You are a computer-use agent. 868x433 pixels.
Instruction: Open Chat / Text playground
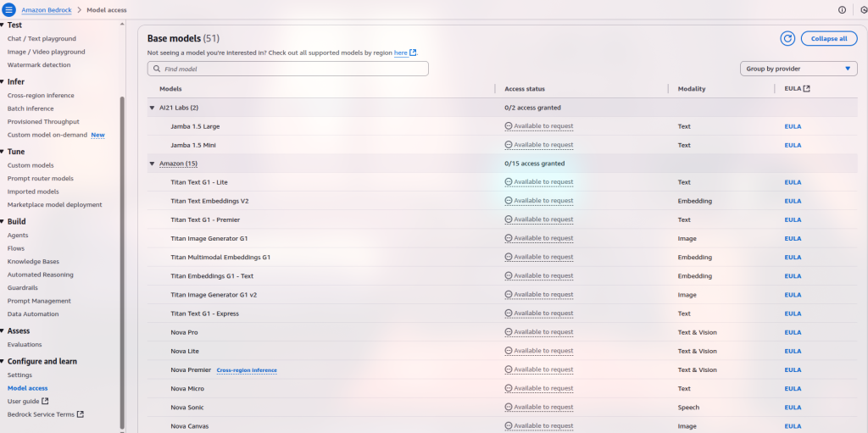click(42, 39)
